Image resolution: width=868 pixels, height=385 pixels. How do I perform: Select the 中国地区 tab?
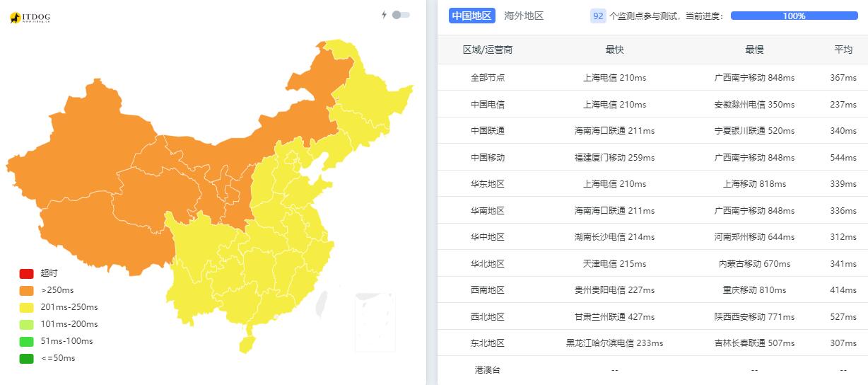472,16
